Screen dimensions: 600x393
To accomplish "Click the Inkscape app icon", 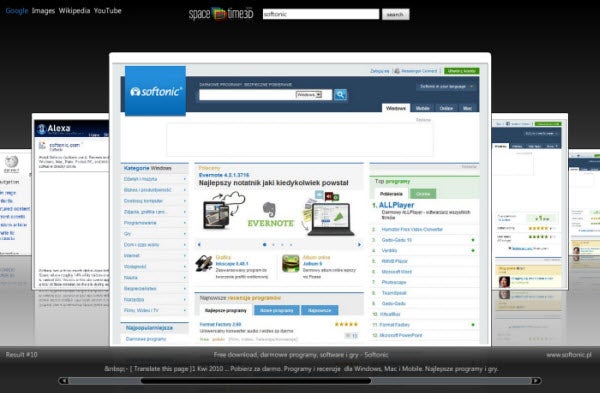I will [x=204, y=263].
